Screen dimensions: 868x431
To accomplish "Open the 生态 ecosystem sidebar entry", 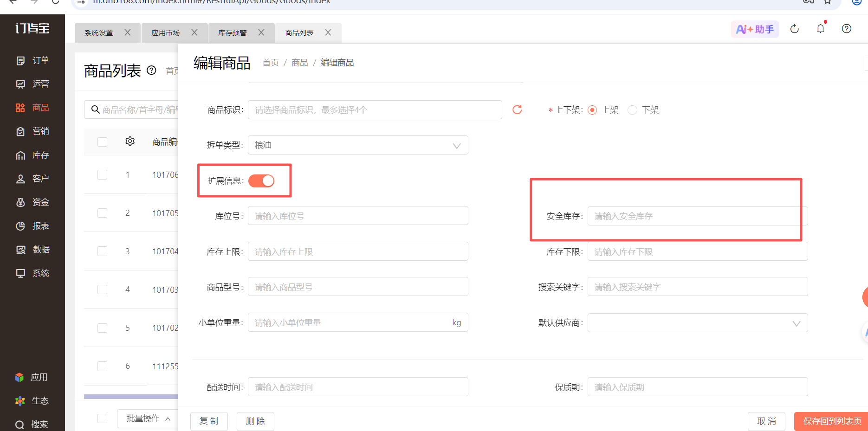I will pyautogui.click(x=32, y=401).
